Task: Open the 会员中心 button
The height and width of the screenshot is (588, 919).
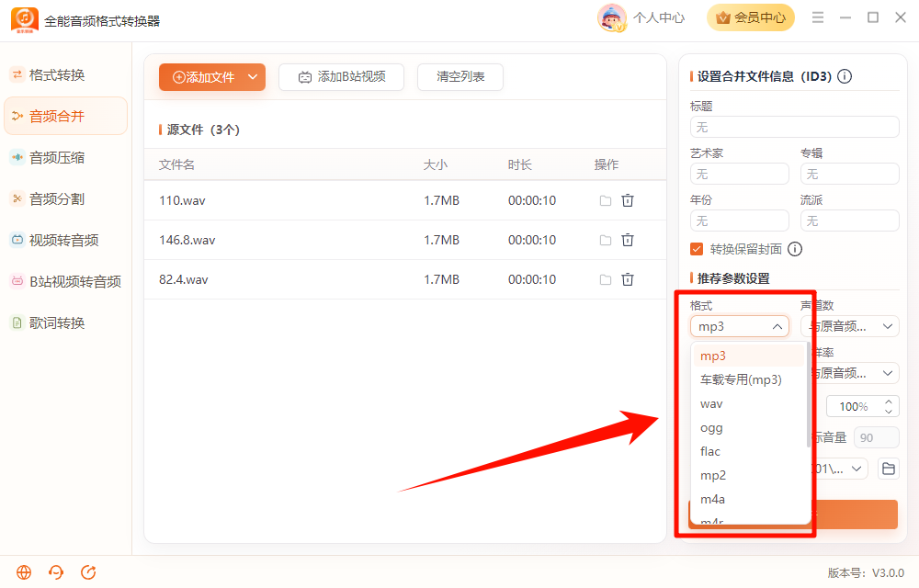Action: tap(751, 17)
